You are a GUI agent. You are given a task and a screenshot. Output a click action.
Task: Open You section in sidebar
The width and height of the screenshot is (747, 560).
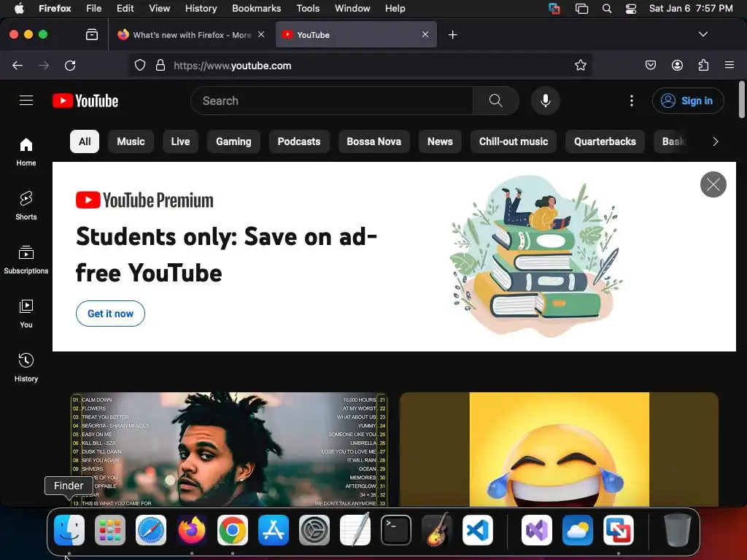tap(26, 314)
